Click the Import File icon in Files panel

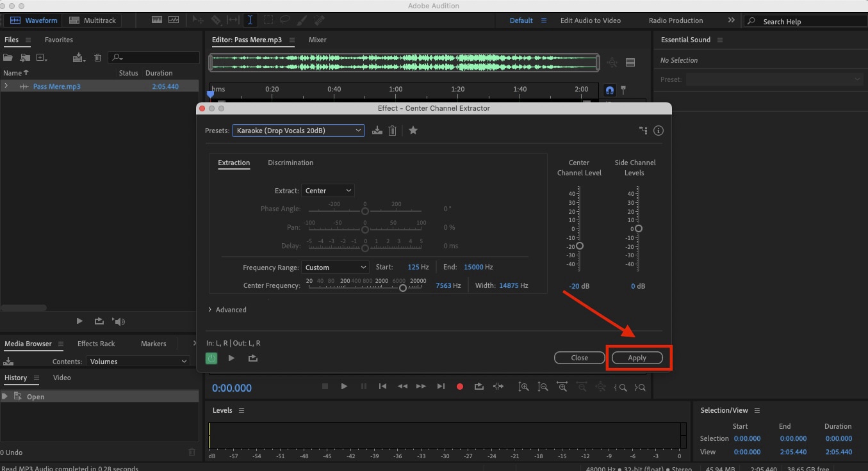26,58
